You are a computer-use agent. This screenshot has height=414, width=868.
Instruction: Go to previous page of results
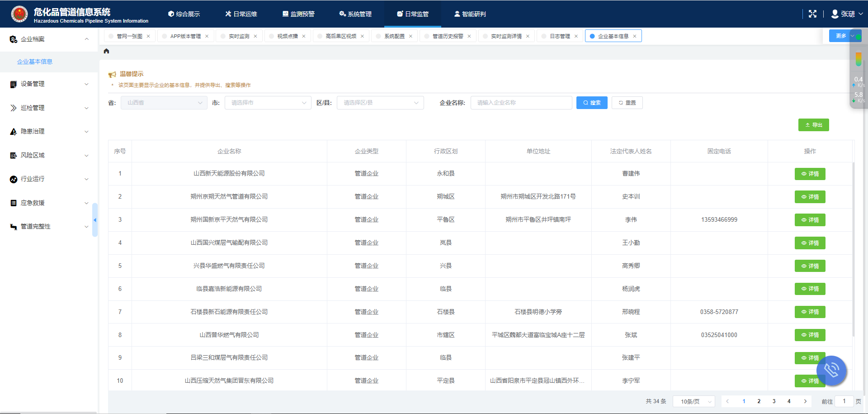click(x=727, y=401)
